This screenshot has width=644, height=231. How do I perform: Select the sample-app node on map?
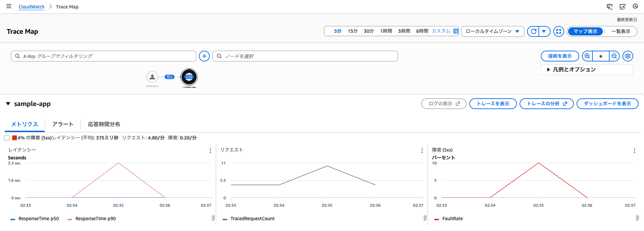[189, 77]
